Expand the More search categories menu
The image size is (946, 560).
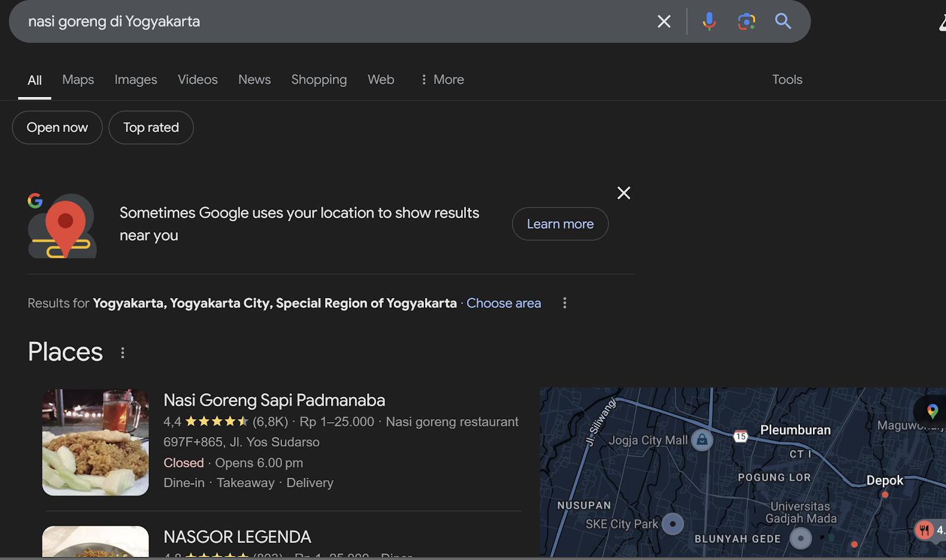coord(442,79)
